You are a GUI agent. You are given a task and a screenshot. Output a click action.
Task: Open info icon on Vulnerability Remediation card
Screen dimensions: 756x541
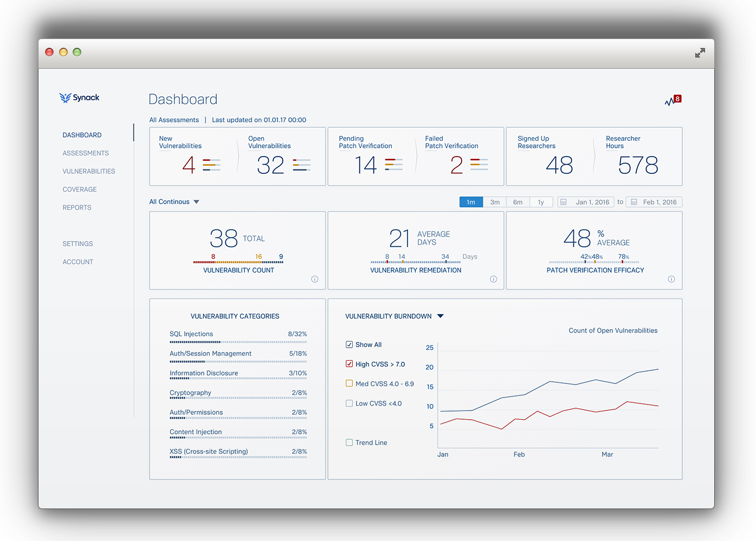493,279
